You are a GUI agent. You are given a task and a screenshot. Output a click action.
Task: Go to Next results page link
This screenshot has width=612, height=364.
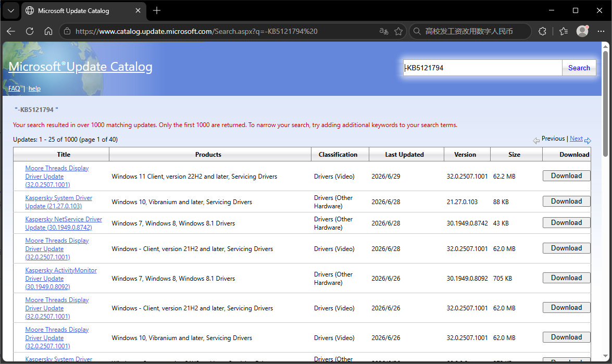pyautogui.click(x=576, y=139)
